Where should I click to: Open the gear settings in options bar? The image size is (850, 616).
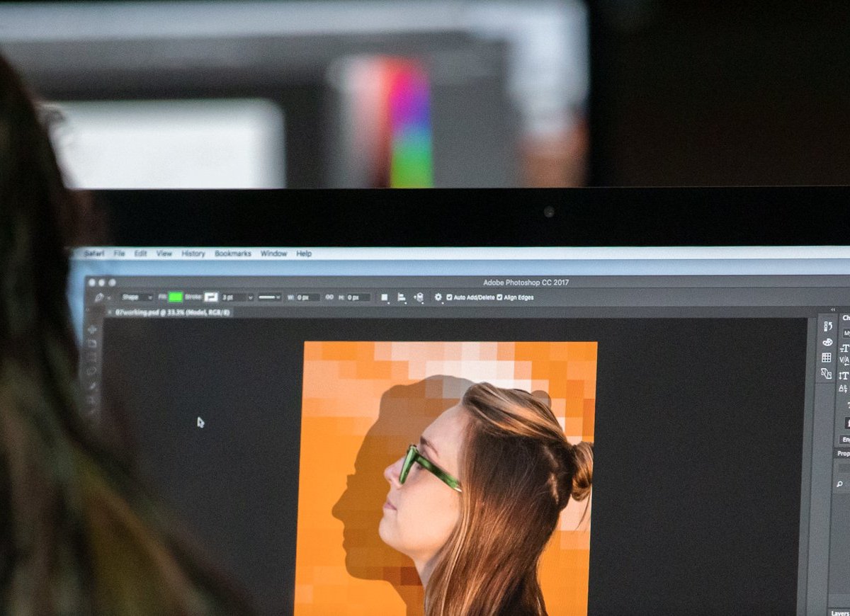tap(438, 297)
